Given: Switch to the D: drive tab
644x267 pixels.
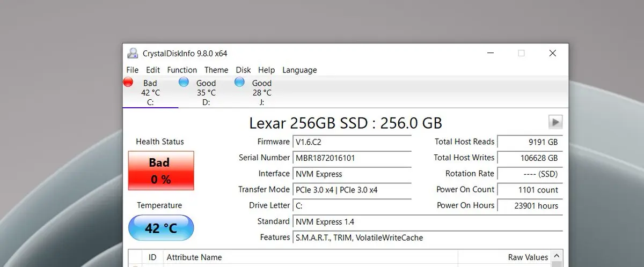Looking at the screenshot, I should pyautogui.click(x=206, y=92).
